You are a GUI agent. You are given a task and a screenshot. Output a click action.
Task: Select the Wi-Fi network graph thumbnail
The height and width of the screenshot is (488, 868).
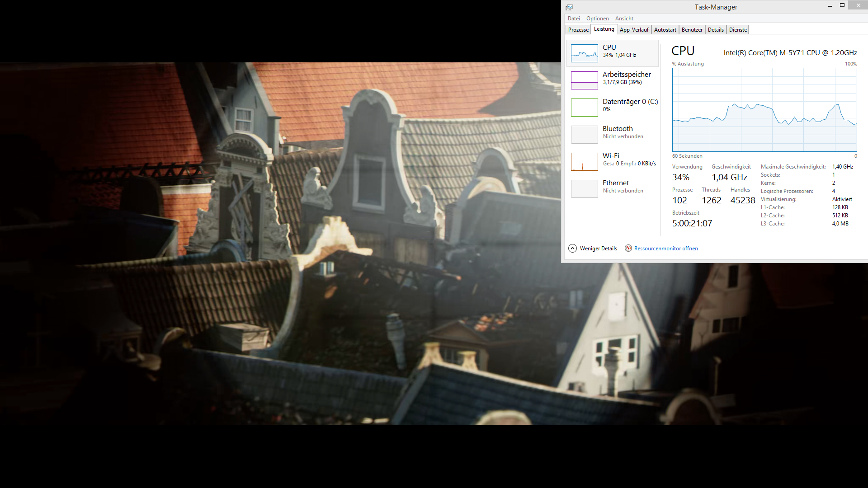[x=584, y=162]
